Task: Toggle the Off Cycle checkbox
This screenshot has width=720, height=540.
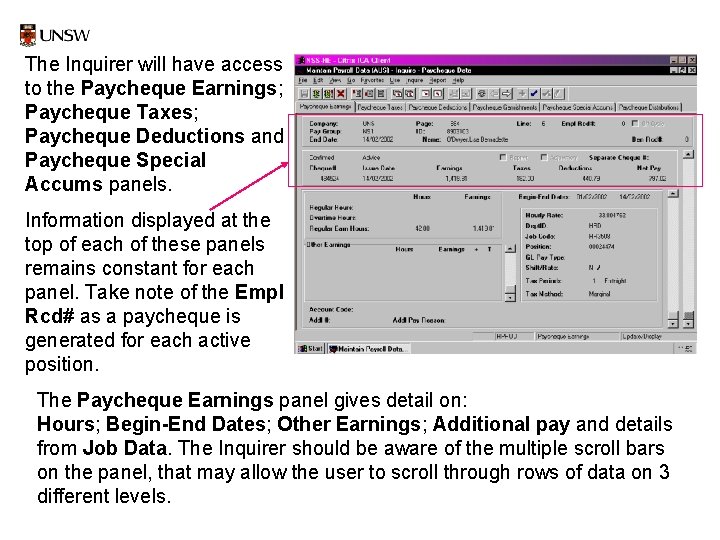Action: click(x=635, y=123)
